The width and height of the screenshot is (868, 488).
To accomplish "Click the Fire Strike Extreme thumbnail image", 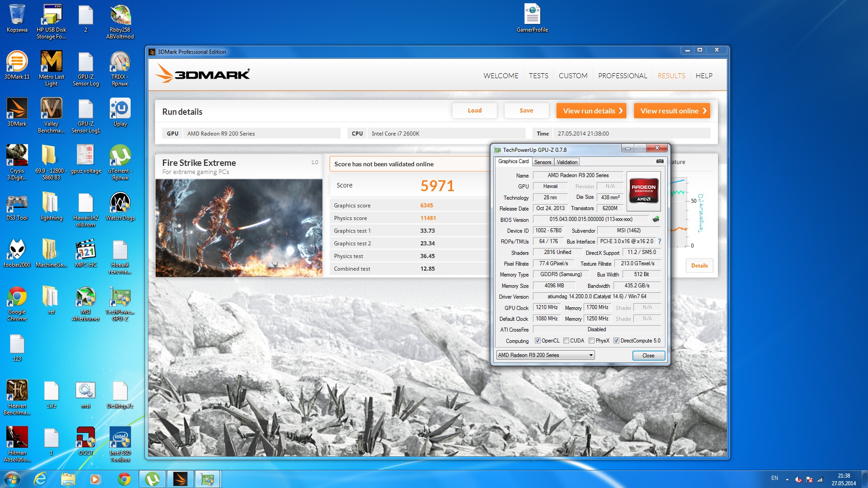I will click(x=239, y=228).
